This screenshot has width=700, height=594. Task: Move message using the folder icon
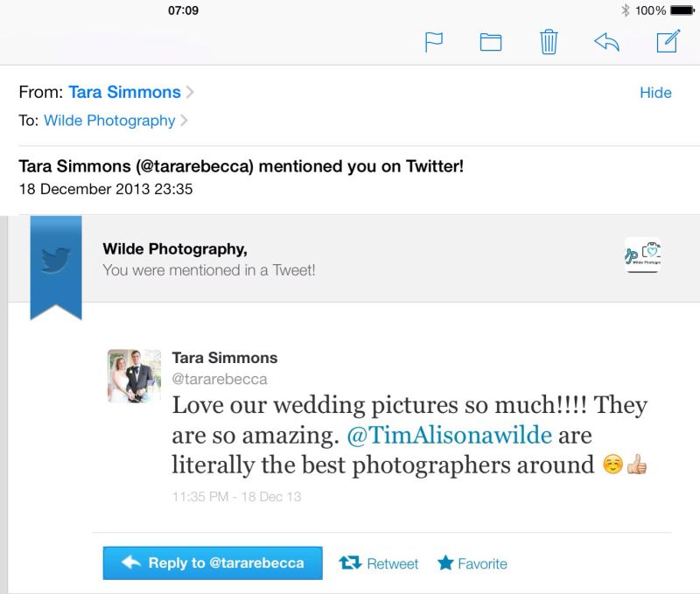(x=491, y=42)
